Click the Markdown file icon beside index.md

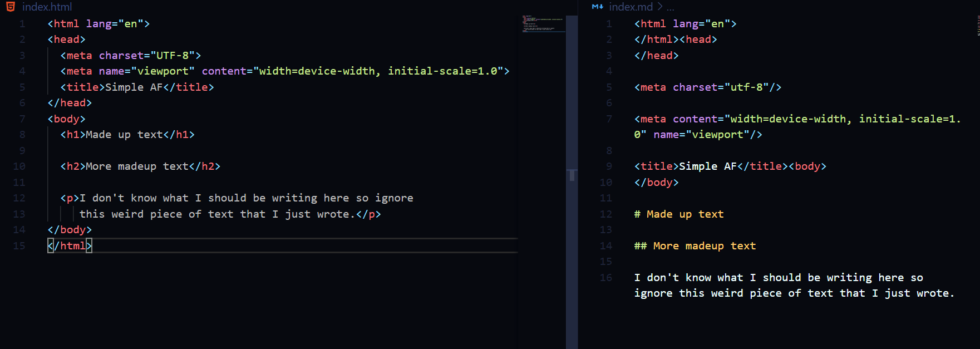pyautogui.click(x=598, y=7)
